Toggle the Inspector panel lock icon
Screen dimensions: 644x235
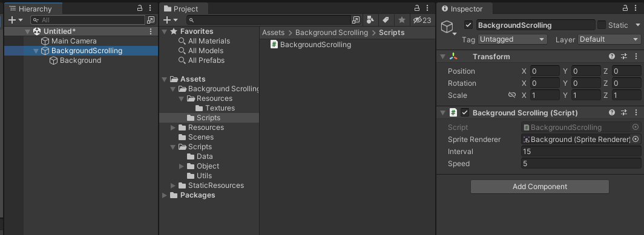[x=625, y=8]
